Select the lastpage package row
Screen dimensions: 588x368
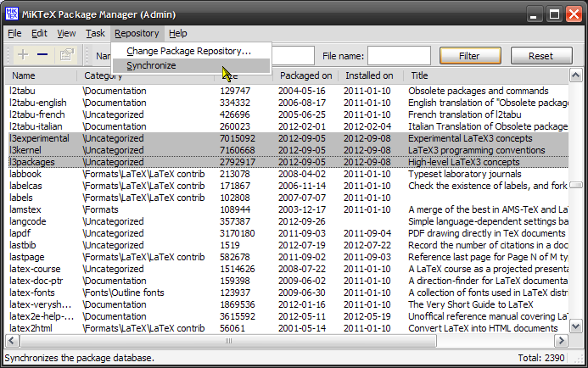(x=287, y=257)
